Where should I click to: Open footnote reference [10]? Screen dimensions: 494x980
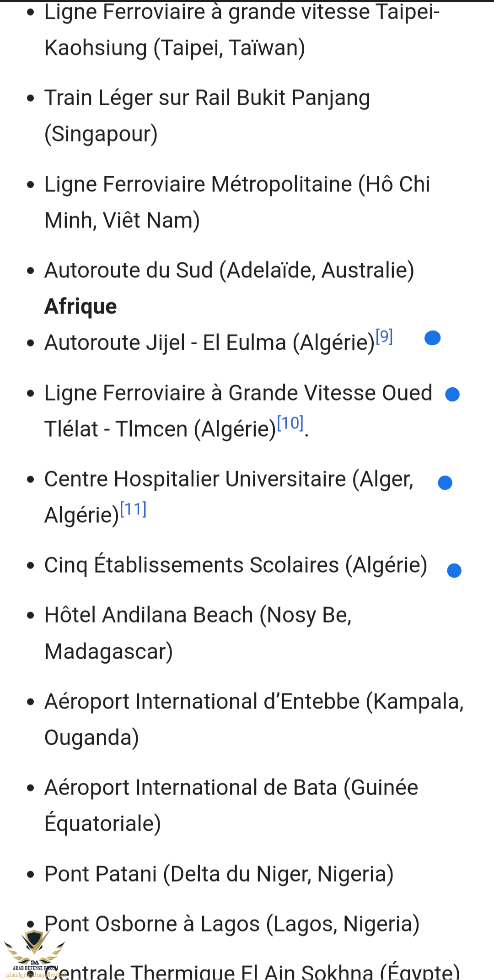click(x=290, y=423)
